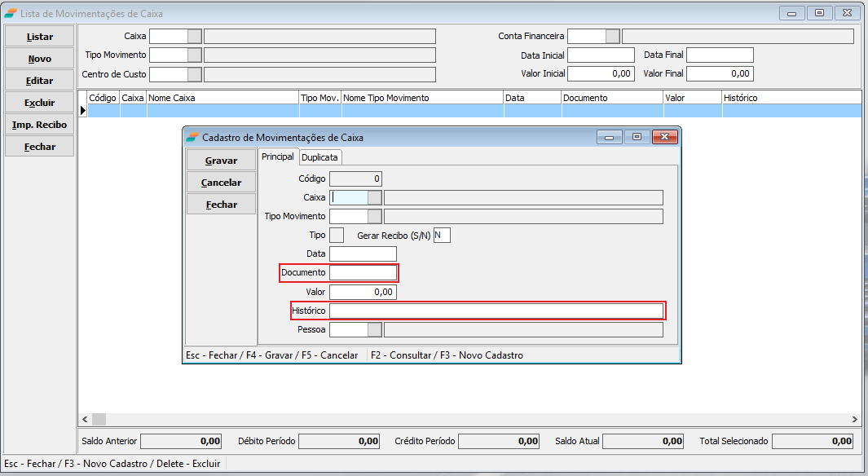Screen dimensions: 868x476
Task: Close the Cadastro de Movimentações dialog window
Action: pyautogui.click(x=664, y=137)
